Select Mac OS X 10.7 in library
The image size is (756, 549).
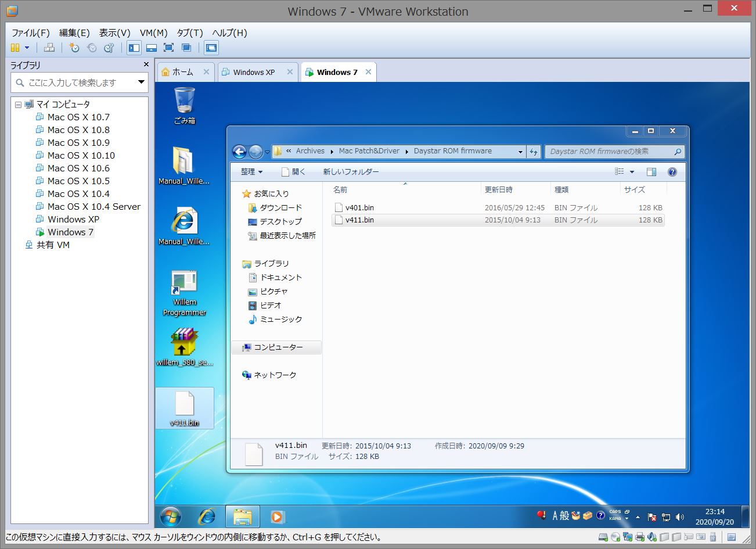(78, 117)
